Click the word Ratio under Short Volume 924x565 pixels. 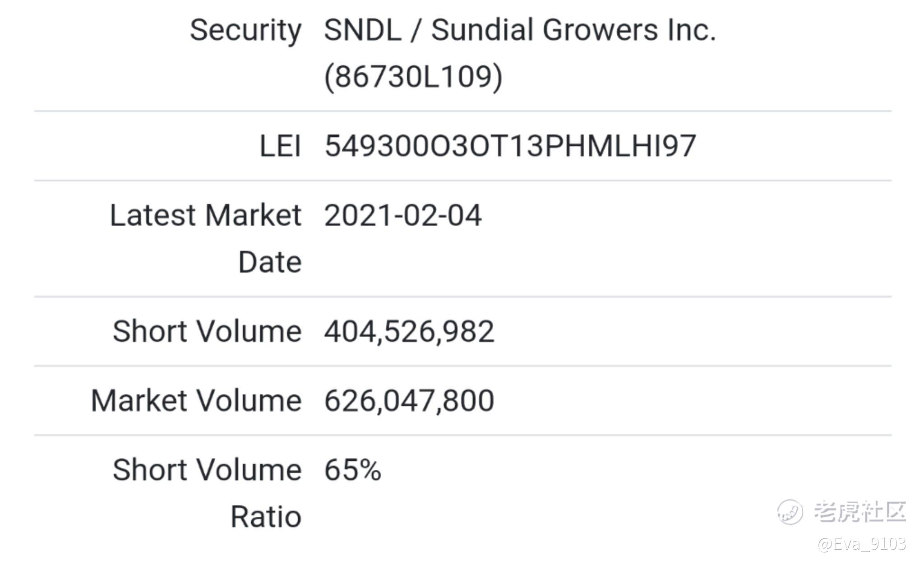pos(266,516)
